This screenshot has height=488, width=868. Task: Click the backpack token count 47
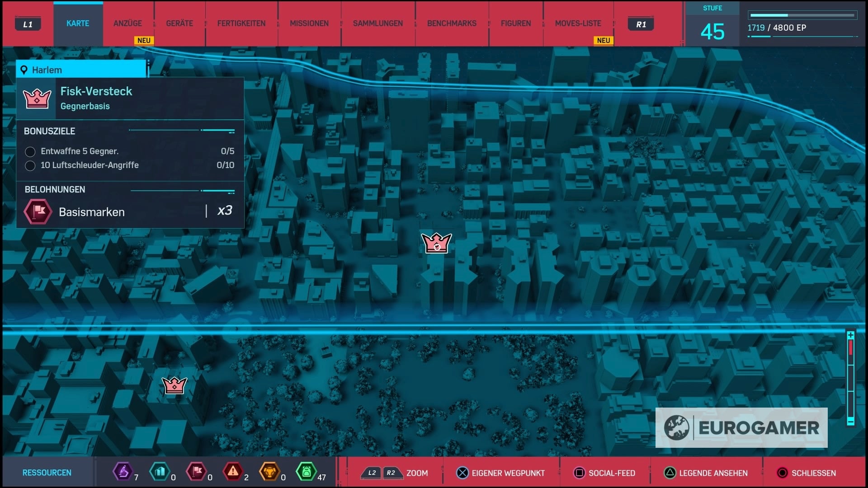click(321, 477)
